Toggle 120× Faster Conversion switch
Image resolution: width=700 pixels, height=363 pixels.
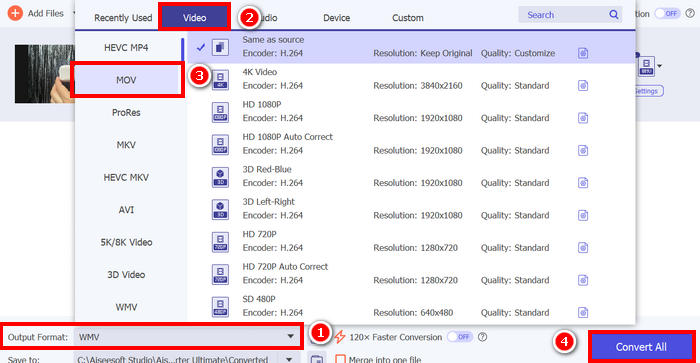pos(460,337)
